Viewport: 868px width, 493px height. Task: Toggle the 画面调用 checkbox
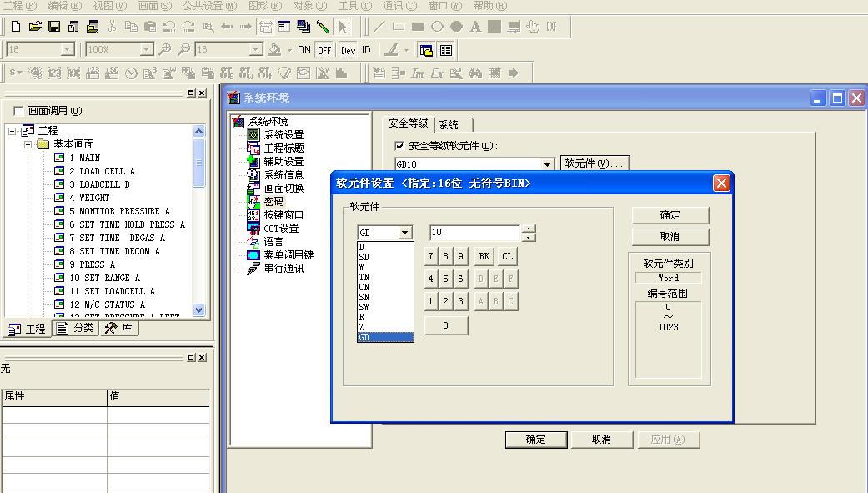tap(18, 111)
